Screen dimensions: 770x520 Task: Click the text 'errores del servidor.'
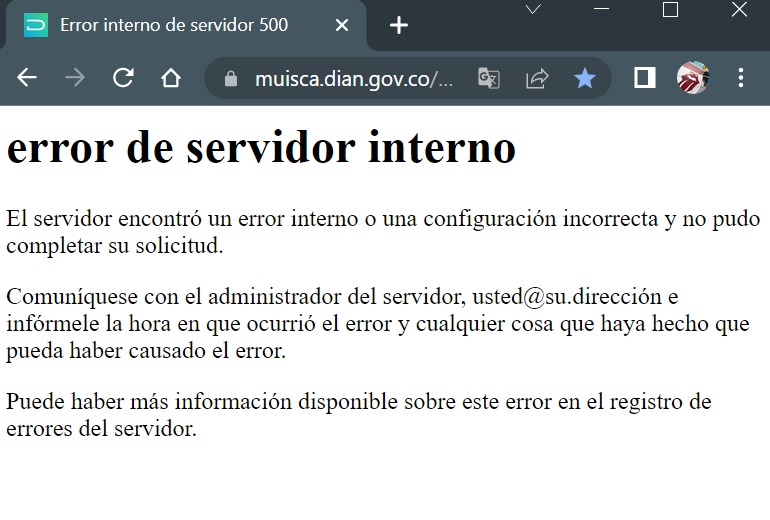pos(101,429)
